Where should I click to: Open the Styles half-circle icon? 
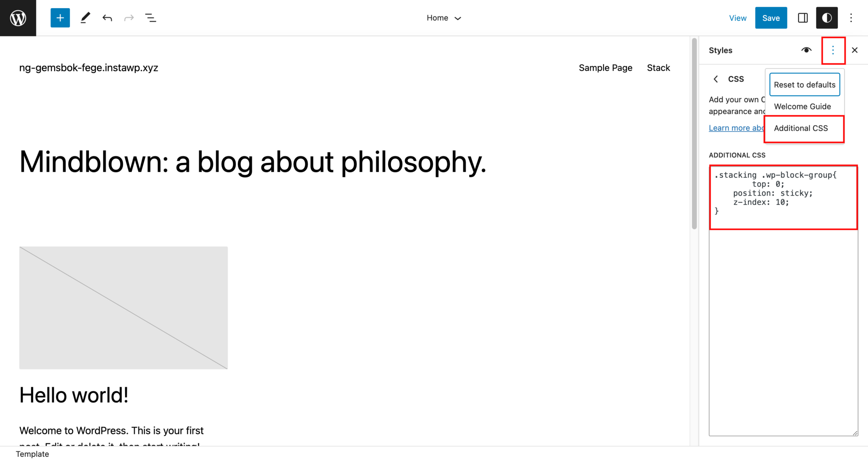point(827,18)
